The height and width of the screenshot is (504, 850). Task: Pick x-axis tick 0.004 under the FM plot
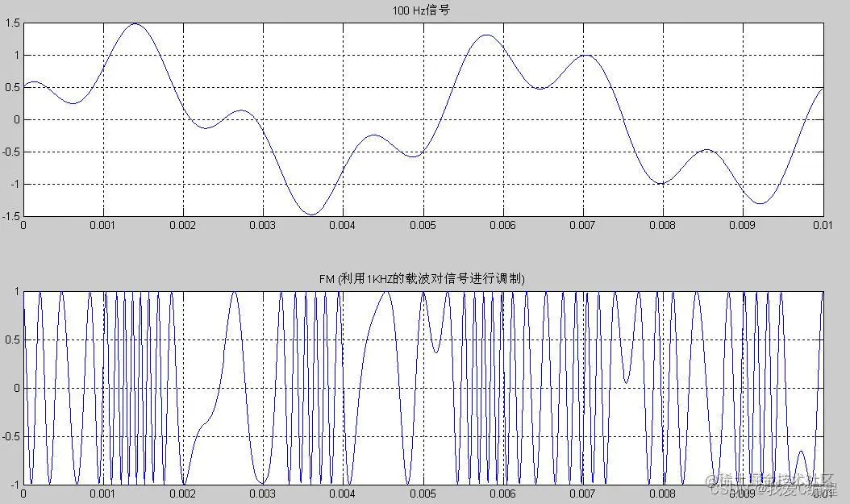pos(343,494)
